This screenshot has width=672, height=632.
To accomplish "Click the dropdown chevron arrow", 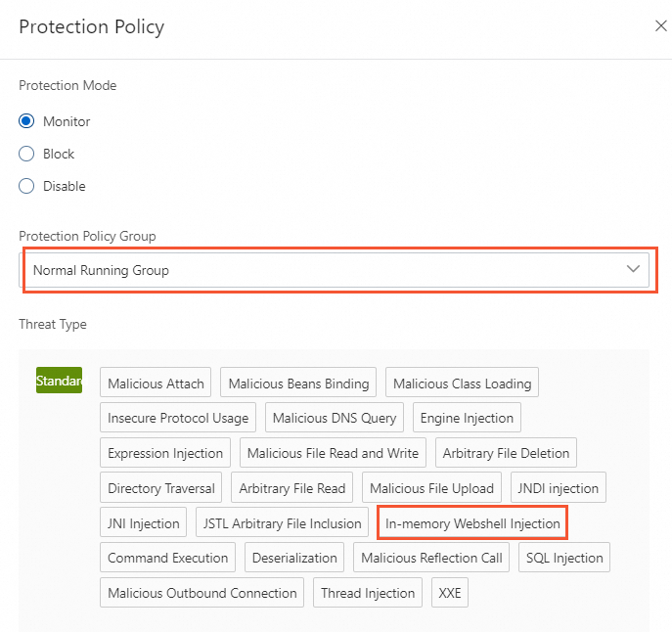I will pos(633,269).
